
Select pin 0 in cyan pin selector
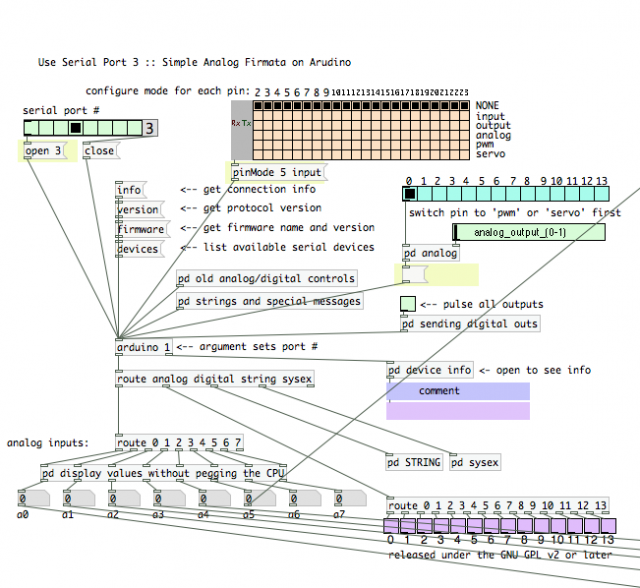pos(410,194)
